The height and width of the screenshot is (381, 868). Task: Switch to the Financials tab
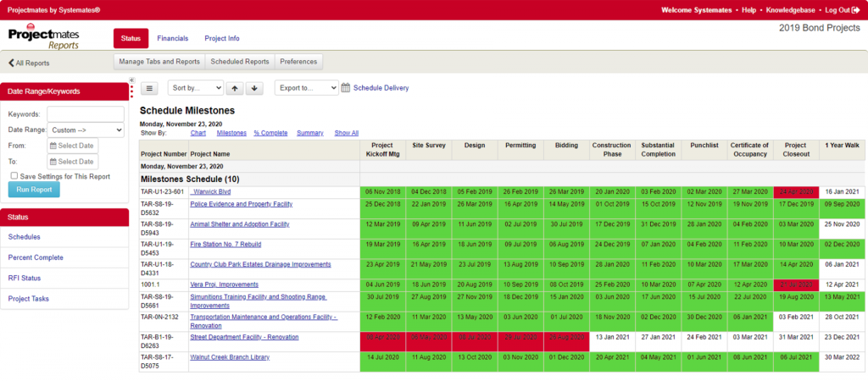coord(173,39)
